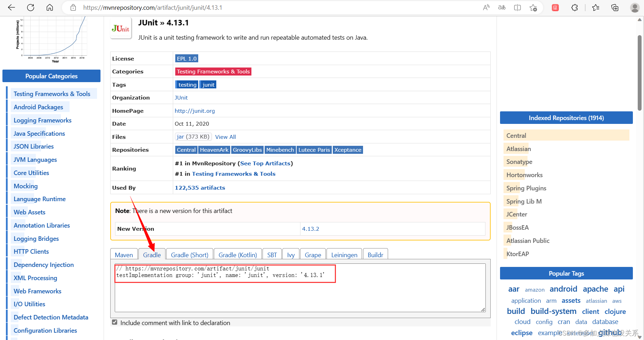Open browser profile avatar
Screen dimensions: 644x340
point(635,8)
